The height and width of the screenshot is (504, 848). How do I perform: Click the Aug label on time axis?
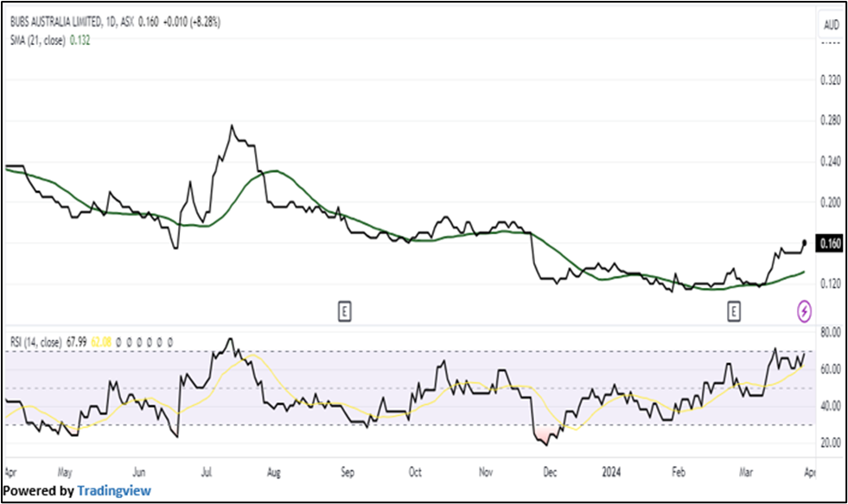point(274,472)
